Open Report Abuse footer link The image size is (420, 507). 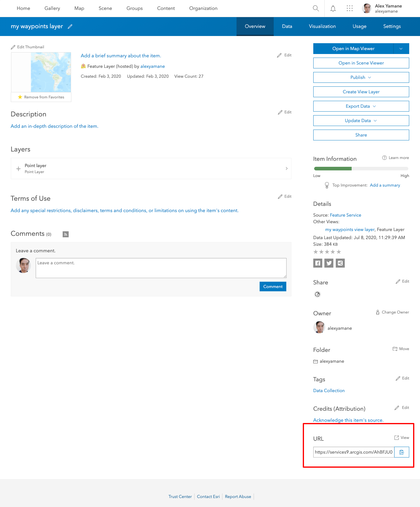[x=238, y=496]
